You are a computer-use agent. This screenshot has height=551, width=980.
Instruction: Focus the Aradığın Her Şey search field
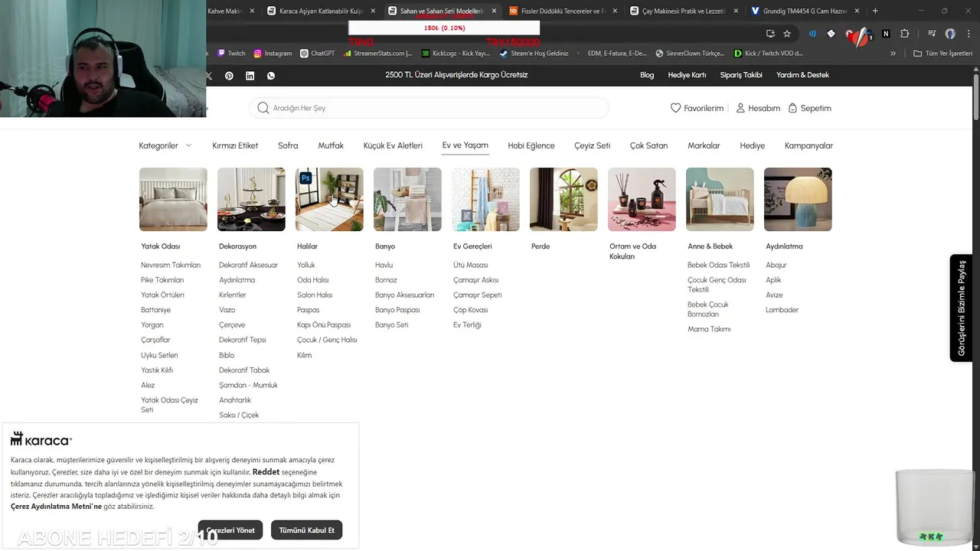pyautogui.click(x=429, y=108)
